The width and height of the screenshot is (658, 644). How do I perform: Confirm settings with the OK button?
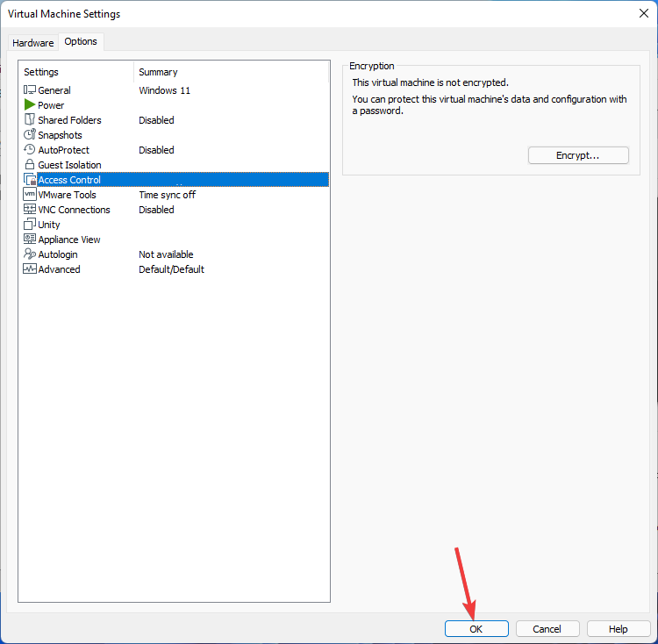click(476, 629)
